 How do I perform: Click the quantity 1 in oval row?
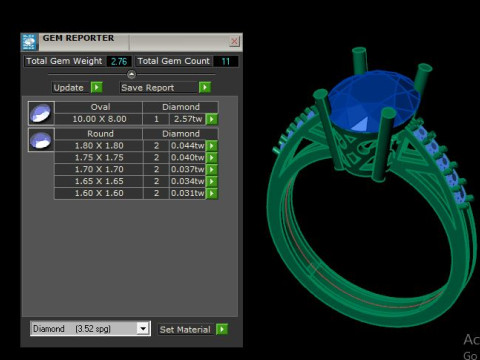pos(156,119)
